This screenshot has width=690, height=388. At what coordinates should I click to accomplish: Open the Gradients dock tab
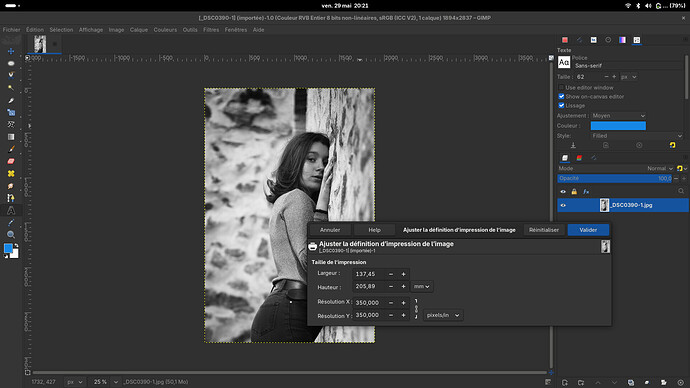622,40
